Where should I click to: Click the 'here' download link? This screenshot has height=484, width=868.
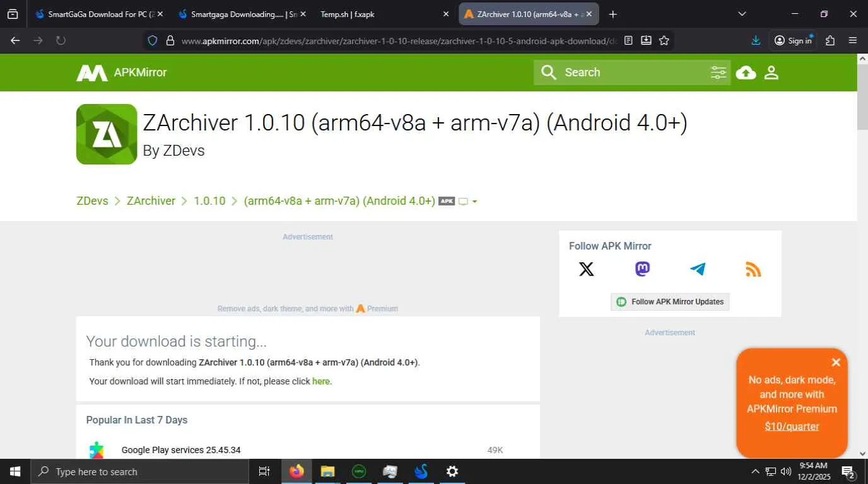pos(321,381)
